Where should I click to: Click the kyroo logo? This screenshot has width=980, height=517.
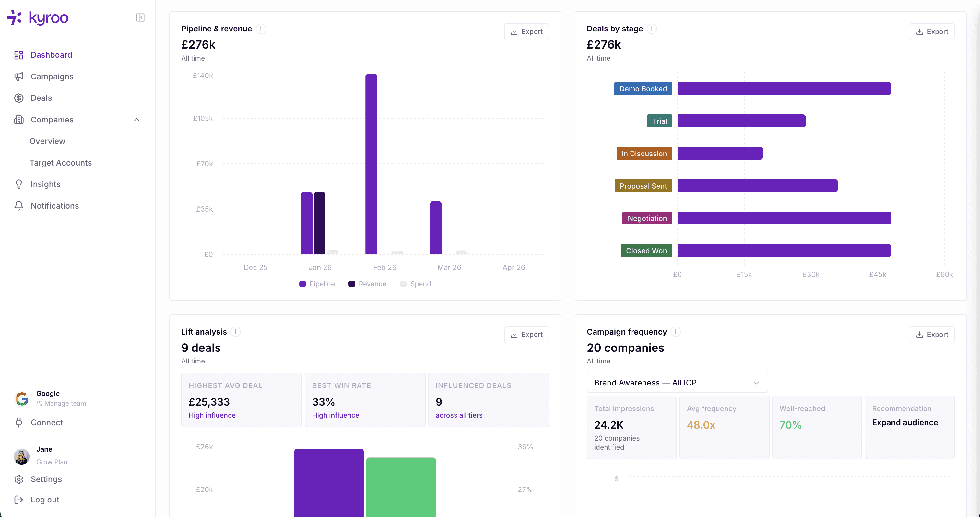coord(37,17)
